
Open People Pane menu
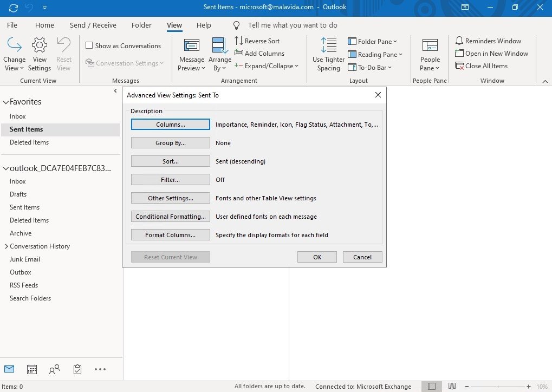[430, 54]
